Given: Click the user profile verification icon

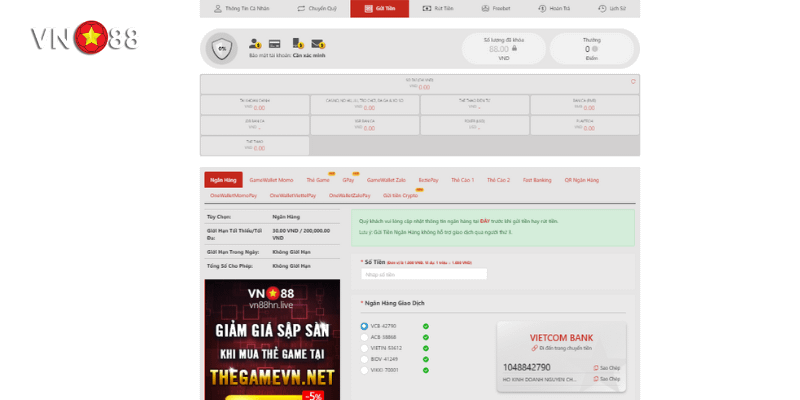Looking at the screenshot, I should [255, 44].
